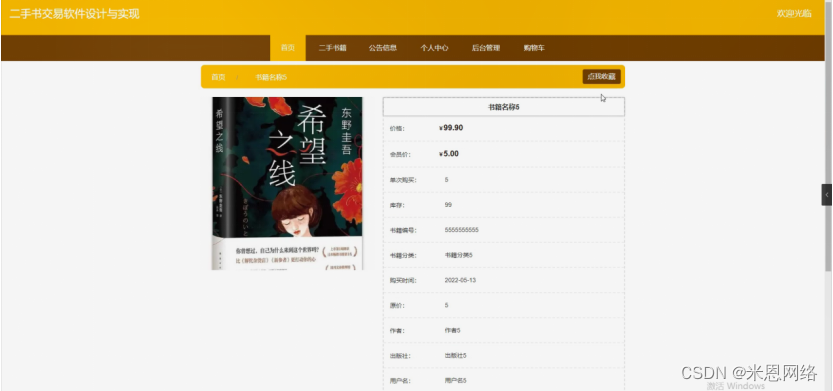The image size is (833, 391).
Task: Visit the 个人中心 page
Action: coord(434,48)
